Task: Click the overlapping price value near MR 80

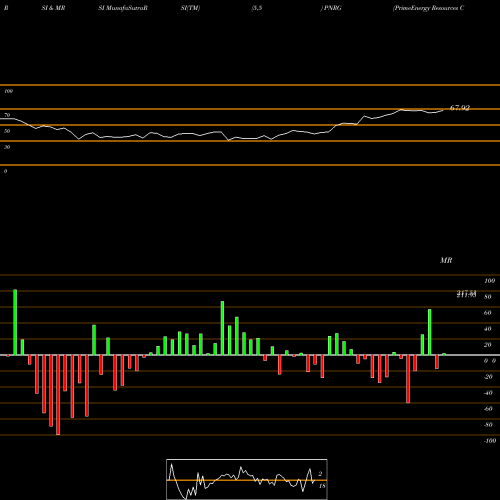Action: click(x=466, y=294)
